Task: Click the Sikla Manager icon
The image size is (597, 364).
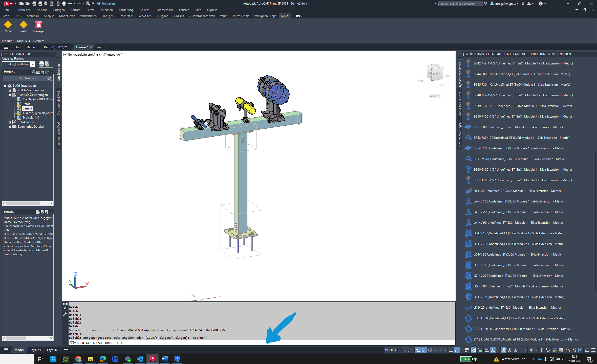Action: point(38,28)
